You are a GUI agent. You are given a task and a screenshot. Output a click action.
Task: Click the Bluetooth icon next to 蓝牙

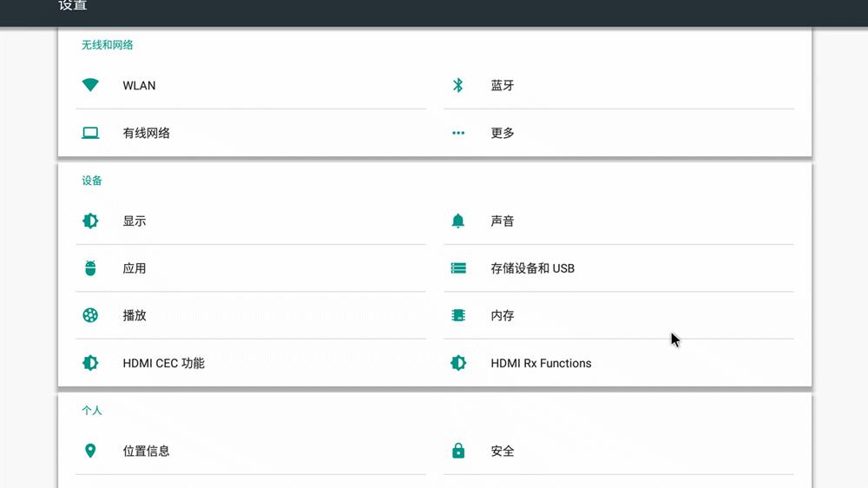tap(457, 85)
